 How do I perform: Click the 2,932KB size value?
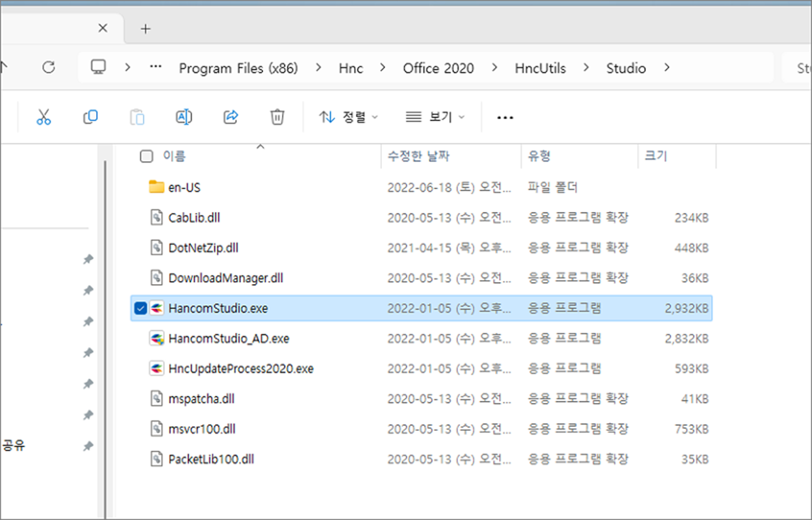(686, 309)
